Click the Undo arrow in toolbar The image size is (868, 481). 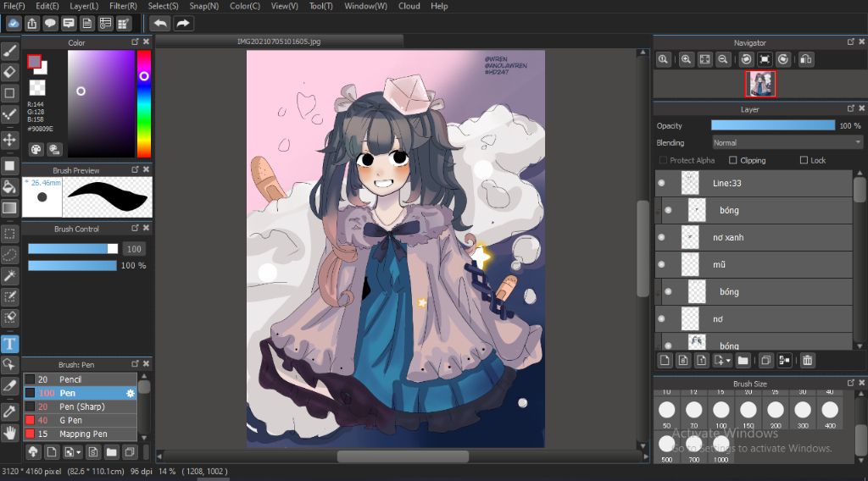[x=160, y=24]
